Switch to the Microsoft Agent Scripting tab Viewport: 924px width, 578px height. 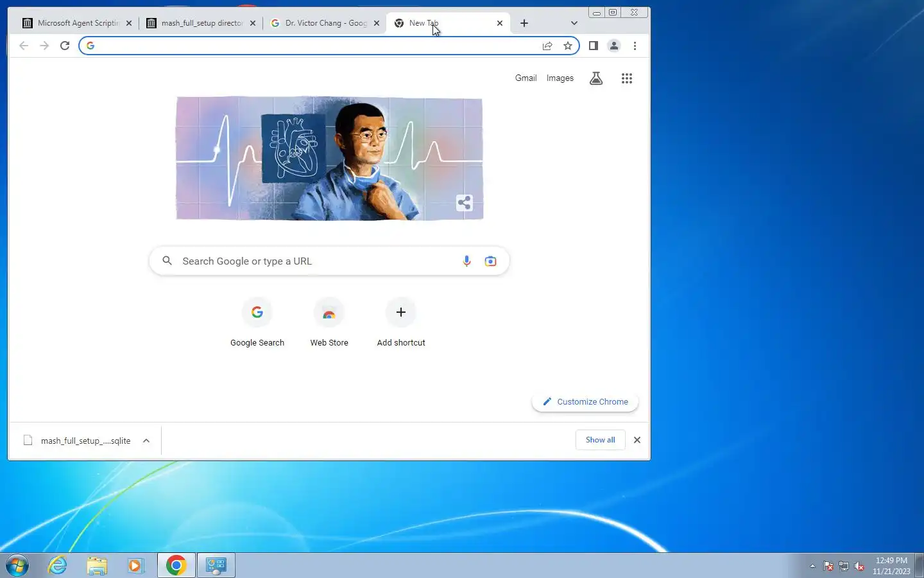point(77,23)
